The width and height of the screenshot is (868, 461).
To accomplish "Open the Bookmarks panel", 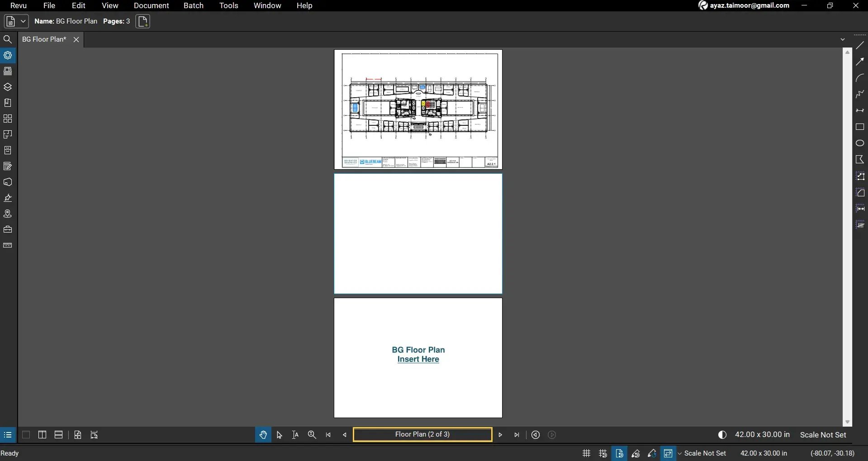I will click(x=8, y=103).
